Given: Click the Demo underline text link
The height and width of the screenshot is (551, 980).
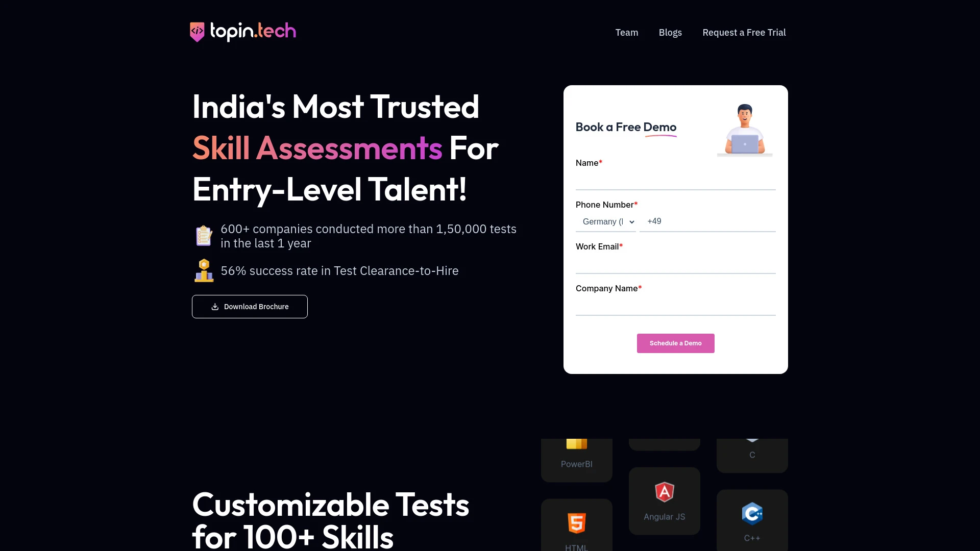Looking at the screenshot, I should [659, 127].
